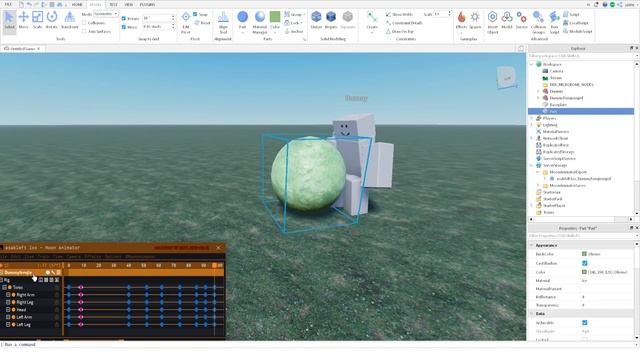Toggle the pivot Snap checkbox

(x=195, y=14)
